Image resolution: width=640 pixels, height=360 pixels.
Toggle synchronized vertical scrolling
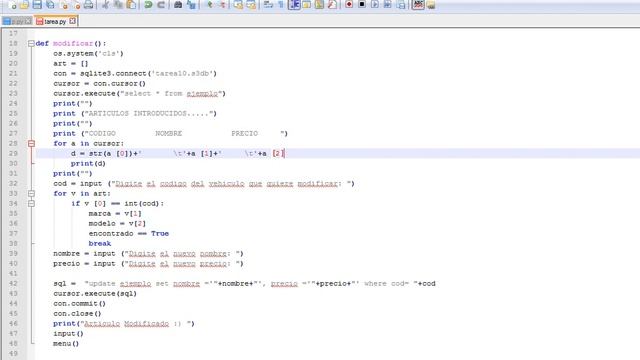coord(238,5)
